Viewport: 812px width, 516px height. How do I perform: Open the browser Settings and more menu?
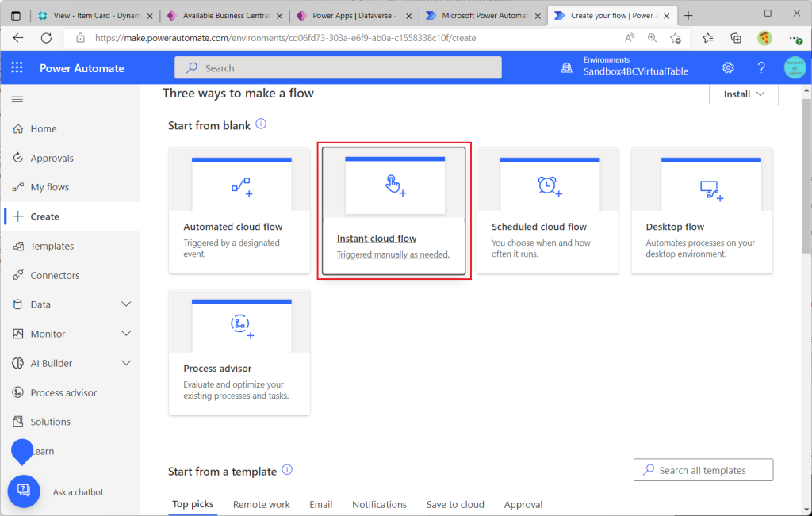pyautogui.click(x=795, y=38)
